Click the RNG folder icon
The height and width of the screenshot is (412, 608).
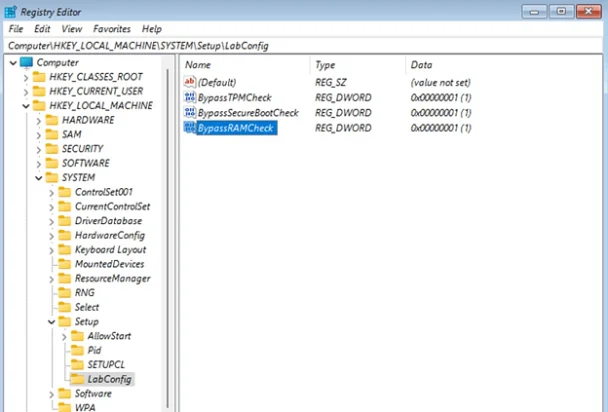tap(64, 293)
